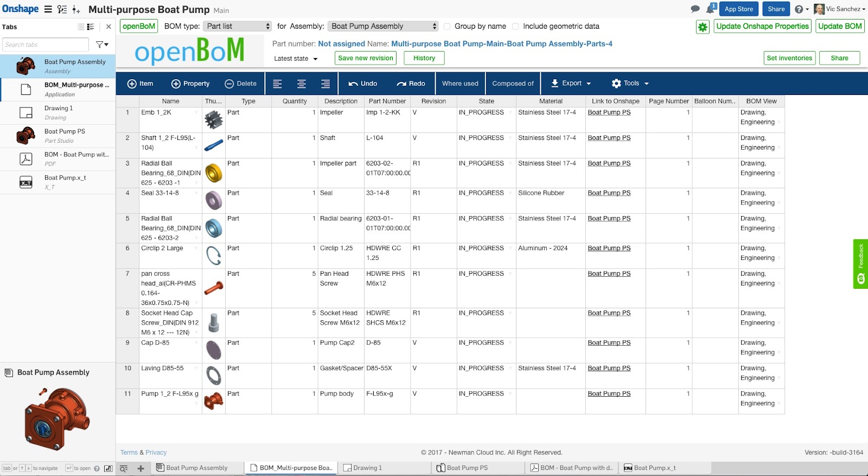The height and width of the screenshot is (476, 868).
Task: Toggle the thumbnail preview panel icon
Action: (108, 468)
